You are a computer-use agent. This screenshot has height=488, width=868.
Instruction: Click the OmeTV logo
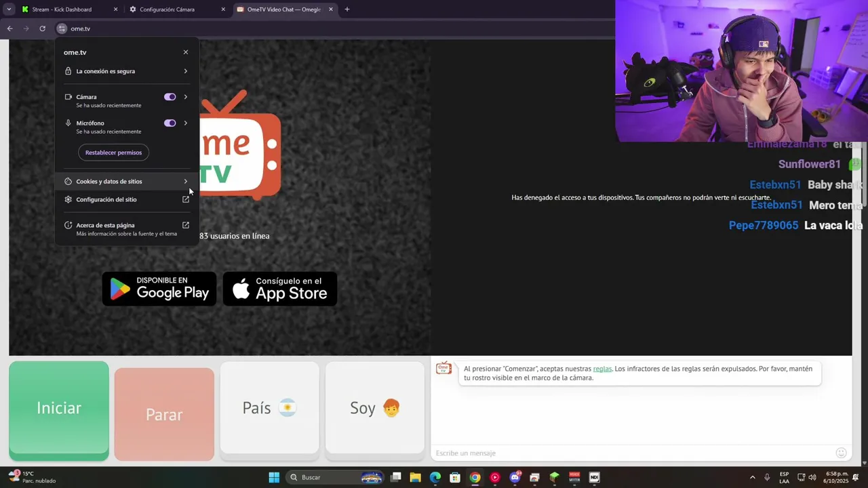[x=240, y=145]
